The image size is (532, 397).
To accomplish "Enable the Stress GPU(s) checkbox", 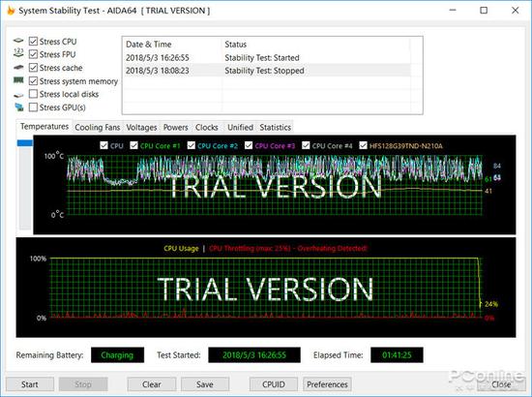I will pos(33,107).
